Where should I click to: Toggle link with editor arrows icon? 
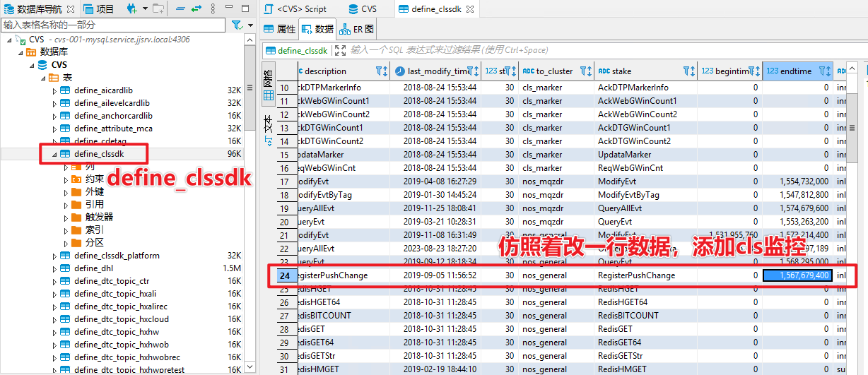pyautogui.click(x=197, y=8)
